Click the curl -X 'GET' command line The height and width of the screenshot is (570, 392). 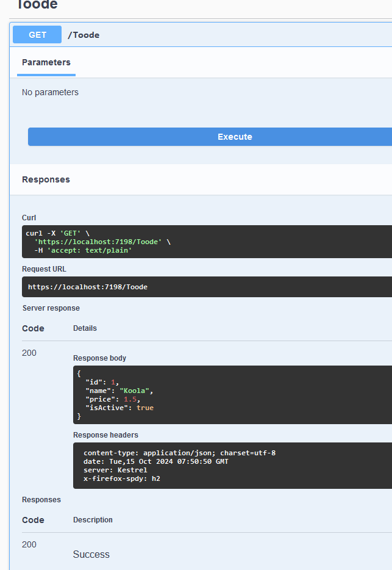pos(57,233)
